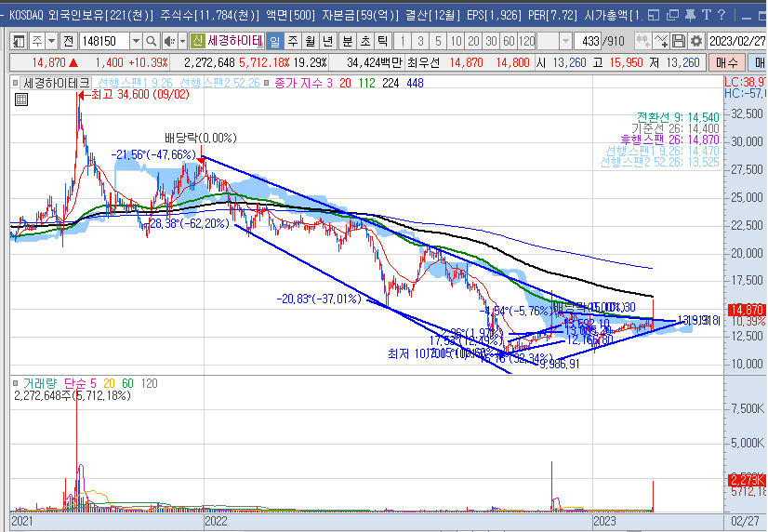Choose interval 3 button
The height and width of the screenshot is (532, 768).
[420, 41]
